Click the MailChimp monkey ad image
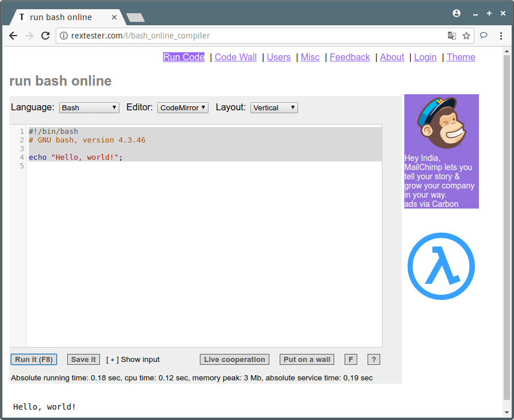Image resolution: width=514 pixels, height=420 pixels. click(x=442, y=124)
